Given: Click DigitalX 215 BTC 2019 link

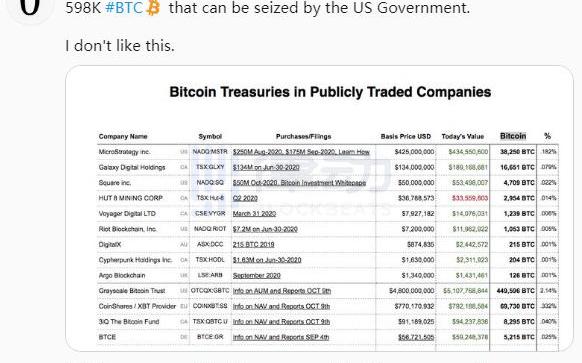Looking at the screenshot, I should click(x=254, y=245).
